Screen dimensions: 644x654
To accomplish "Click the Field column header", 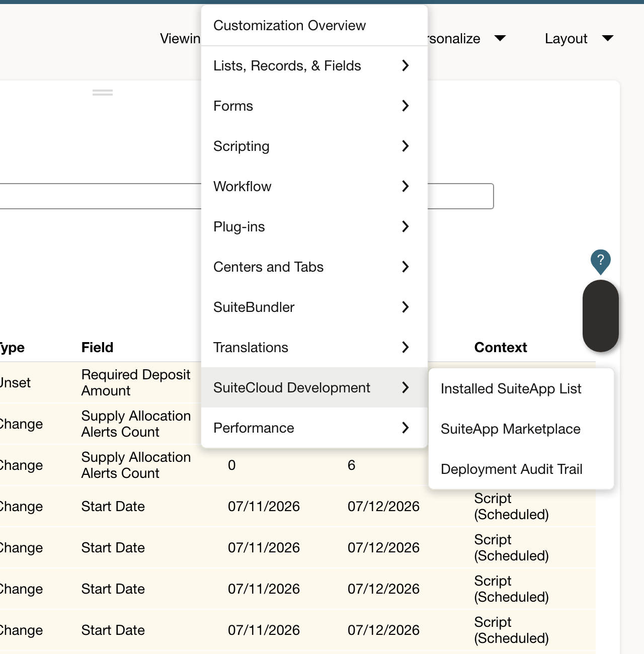I will pyautogui.click(x=97, y=348).
